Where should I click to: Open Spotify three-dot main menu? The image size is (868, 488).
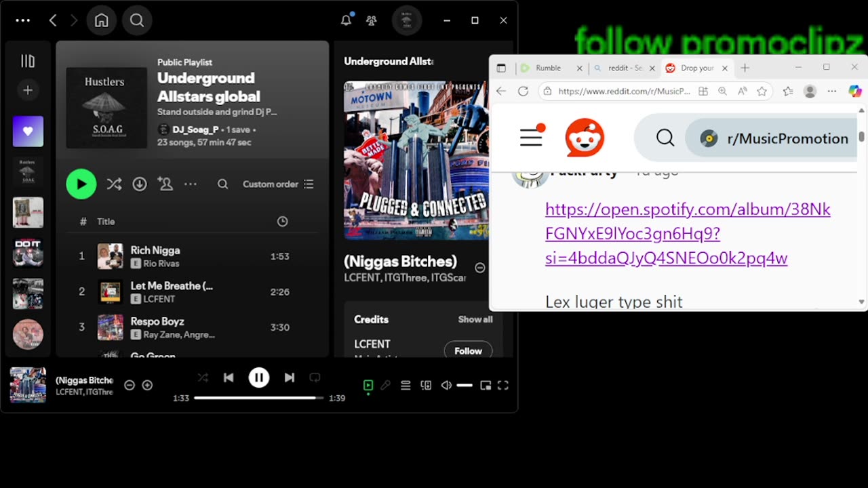pos(22,20)
